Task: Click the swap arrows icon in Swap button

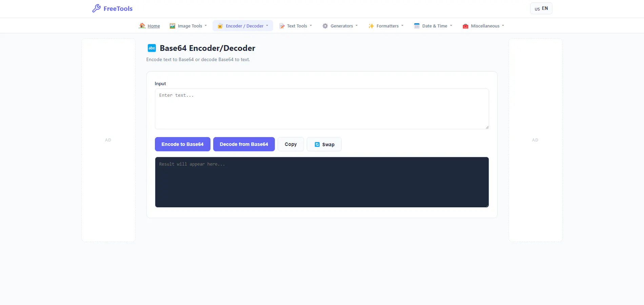Action: pos(317,145)
